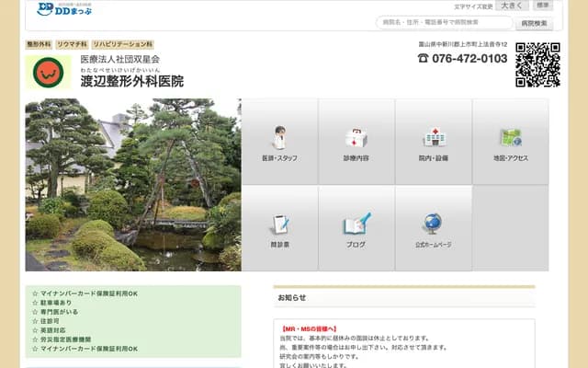
Task: Click the garden photo of the clinic
Action: click(133, 185)
